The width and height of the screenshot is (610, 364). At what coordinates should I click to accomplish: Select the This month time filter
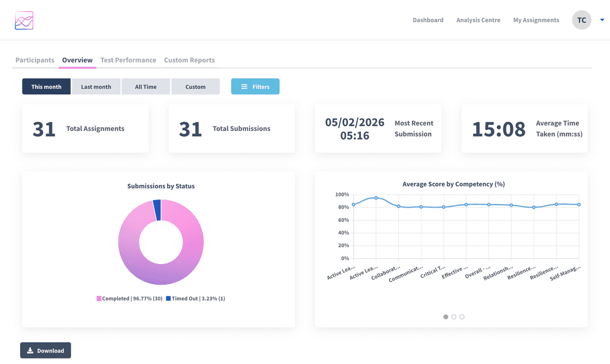46,86
